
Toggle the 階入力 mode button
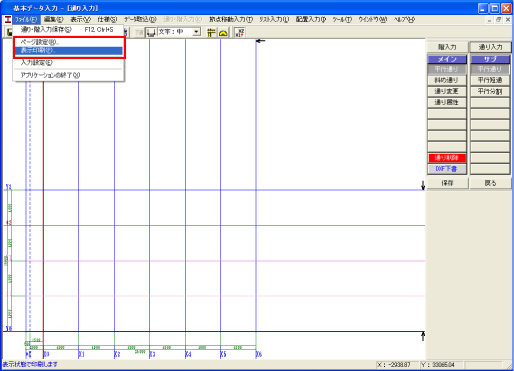447,47
